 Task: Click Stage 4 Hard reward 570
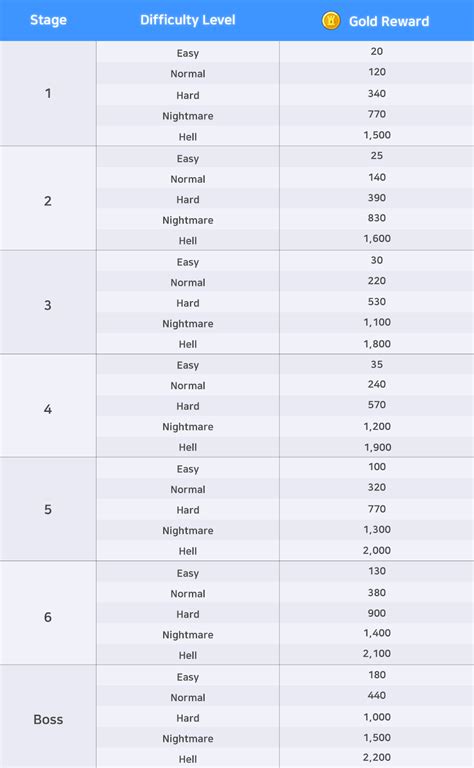click(377, 405)
